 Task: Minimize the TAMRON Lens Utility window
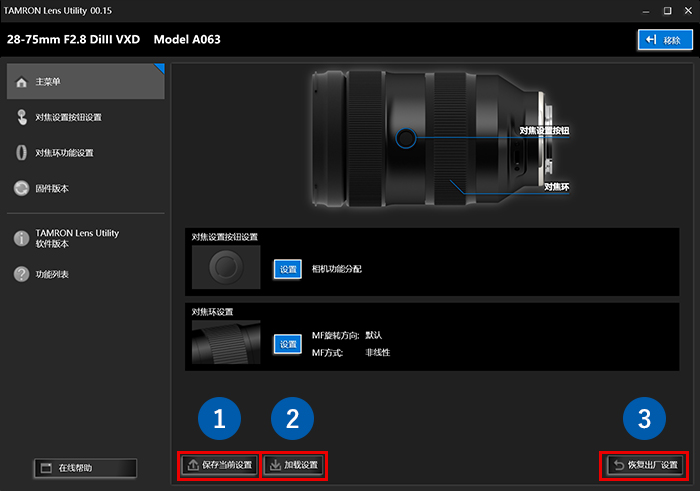(646, 11)
